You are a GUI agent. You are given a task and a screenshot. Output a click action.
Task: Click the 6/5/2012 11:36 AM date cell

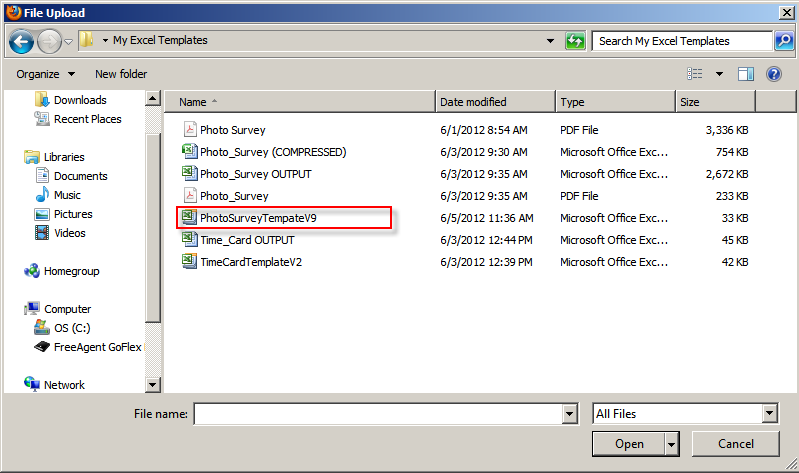pos(487,218)
